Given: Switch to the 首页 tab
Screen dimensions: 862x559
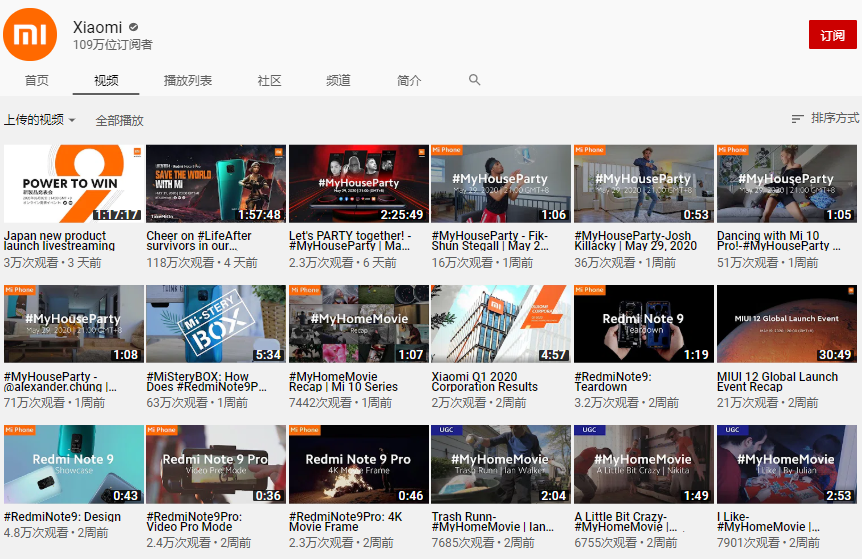Looking at the screenshot, I should [37, 80].
